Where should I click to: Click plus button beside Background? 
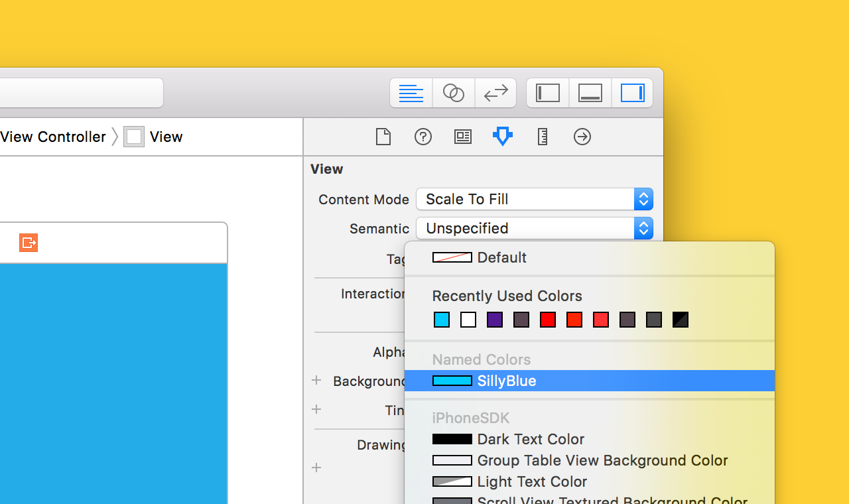pyautogui.click(x=316, y=380)
